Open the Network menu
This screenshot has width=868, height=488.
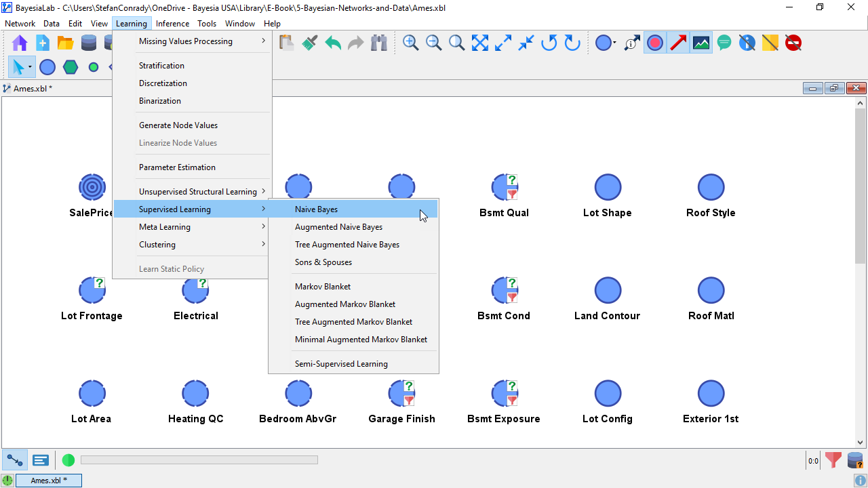click(20, 24)
